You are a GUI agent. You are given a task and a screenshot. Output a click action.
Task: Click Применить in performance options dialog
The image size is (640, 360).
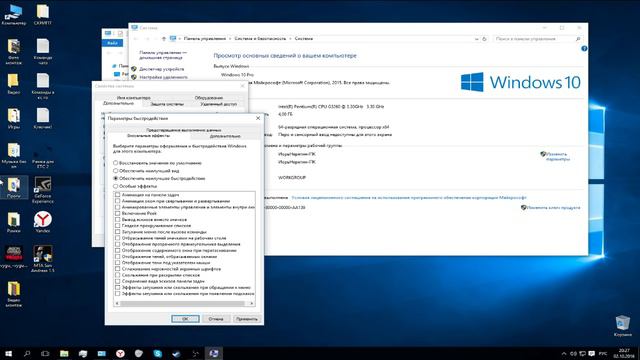pyautogui.click(x=247, y=319)
